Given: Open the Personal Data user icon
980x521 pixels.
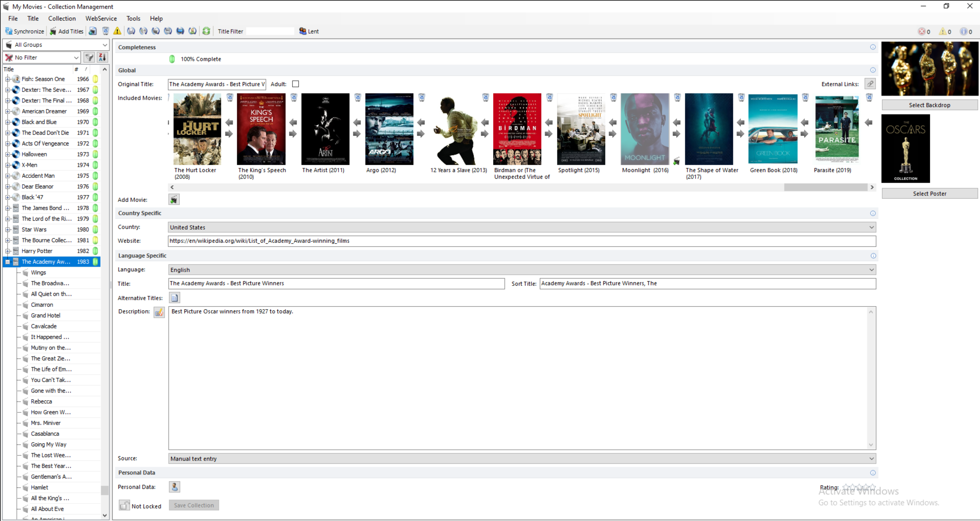Looking at the screenshot, I should click(174, 487).
